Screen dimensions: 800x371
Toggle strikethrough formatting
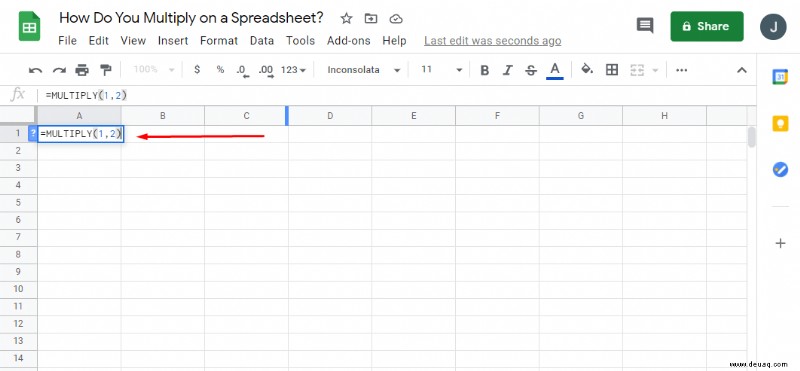coord(531,70)
